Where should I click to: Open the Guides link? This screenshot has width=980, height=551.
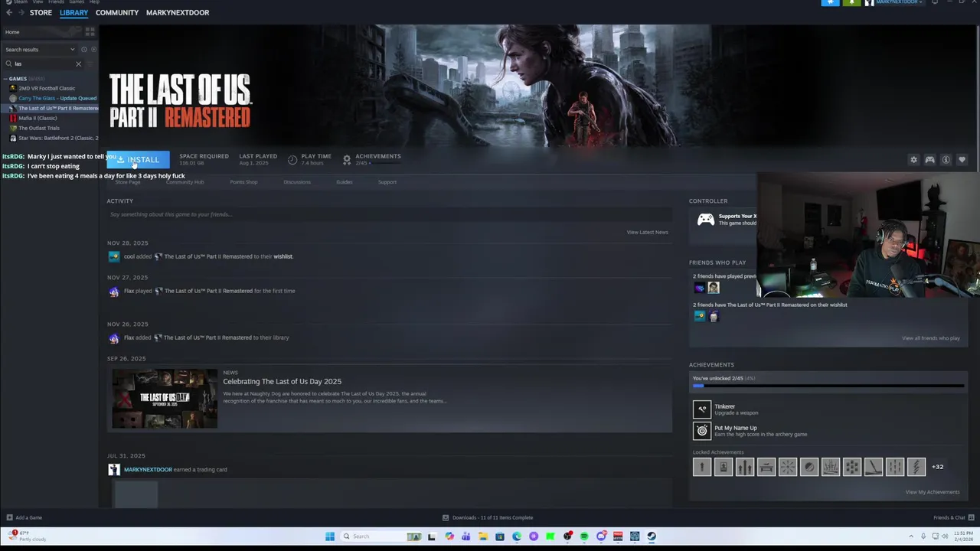pos(345,182)
